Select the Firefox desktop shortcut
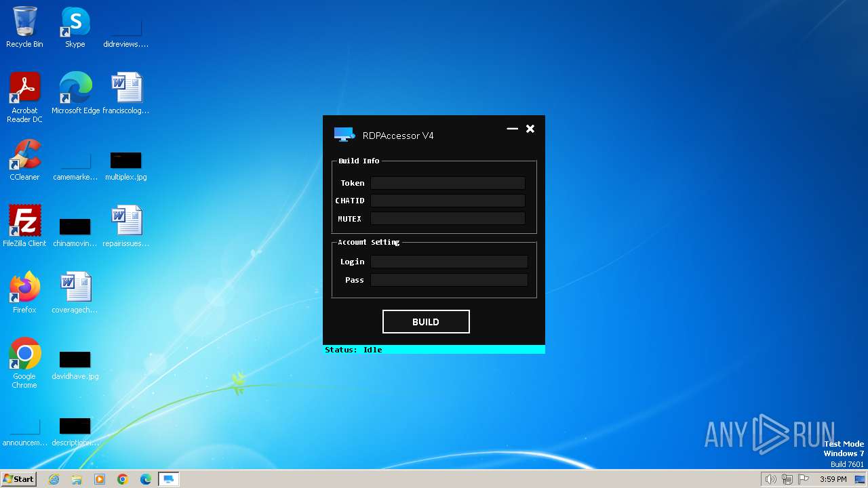The image size is (868, 488). pyautogui.click(x=24, y=293)
